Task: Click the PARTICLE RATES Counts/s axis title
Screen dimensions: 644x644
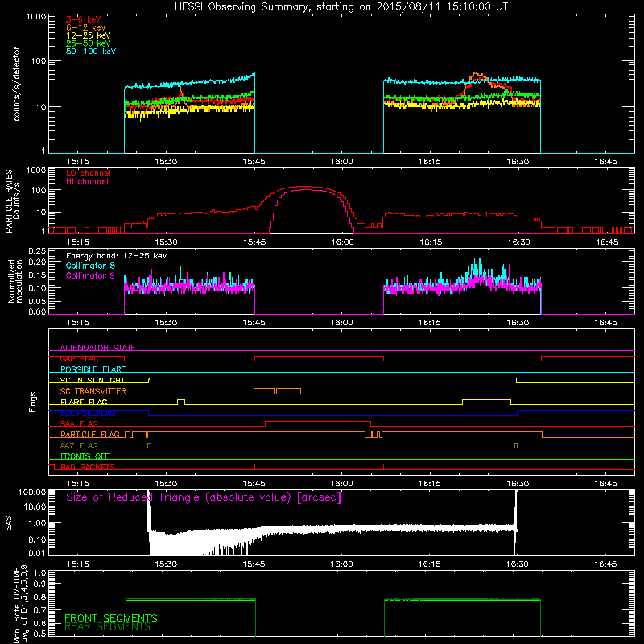Action: click(12, 201)
